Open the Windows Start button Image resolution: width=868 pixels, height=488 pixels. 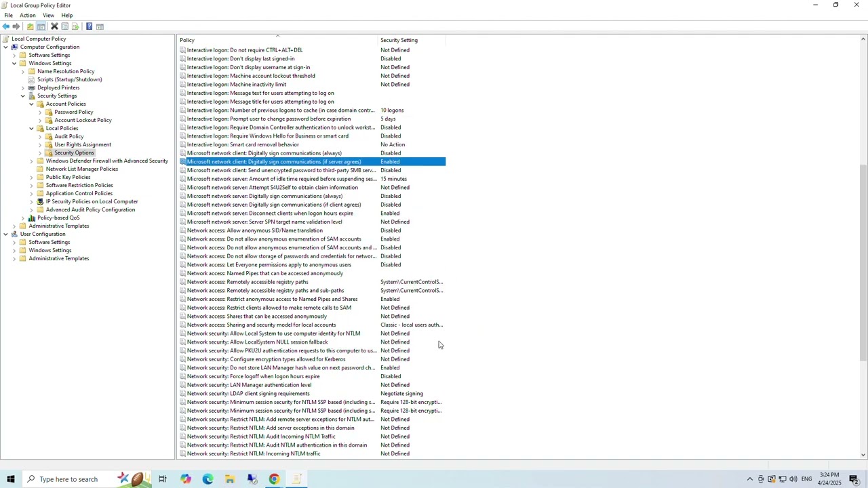[10, 479]
